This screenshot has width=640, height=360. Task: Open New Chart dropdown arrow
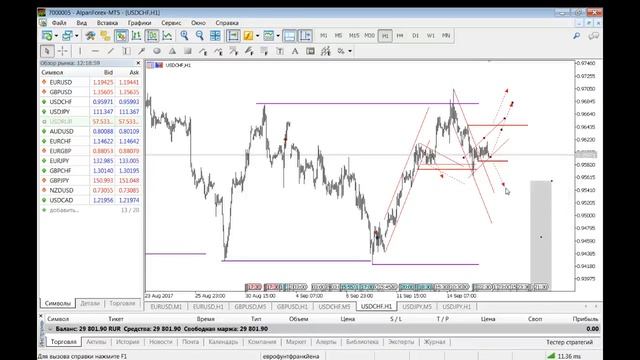coord(56,36)
